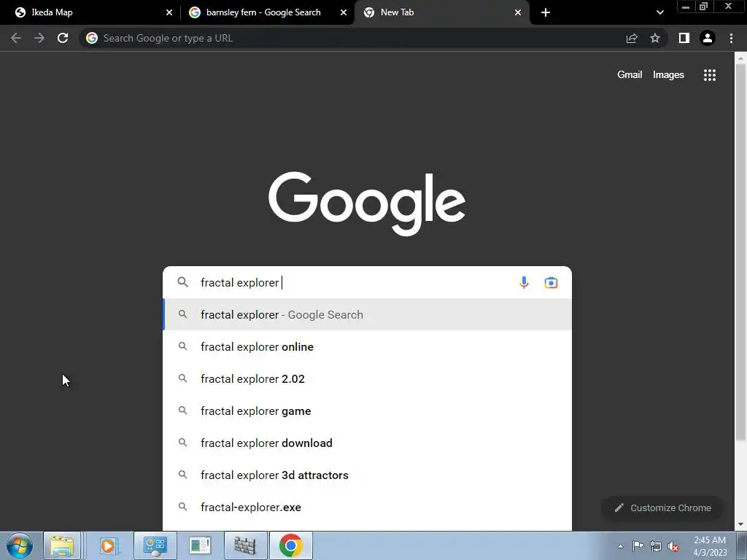This screenshot has height=560, width=747.
Task: Click the taskbar clock showing 2:45 AM
Action: click(710, 546)
